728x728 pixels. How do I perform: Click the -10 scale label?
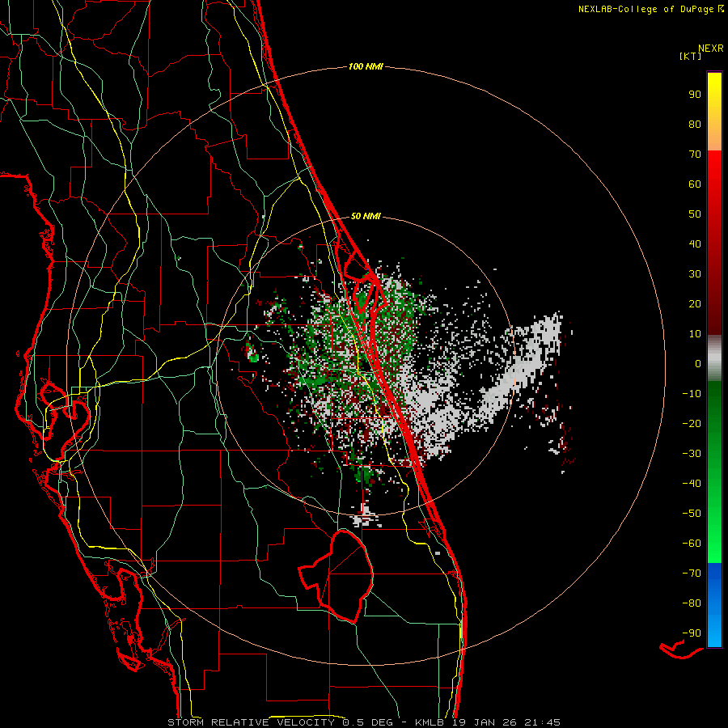[x=692, y=394]
